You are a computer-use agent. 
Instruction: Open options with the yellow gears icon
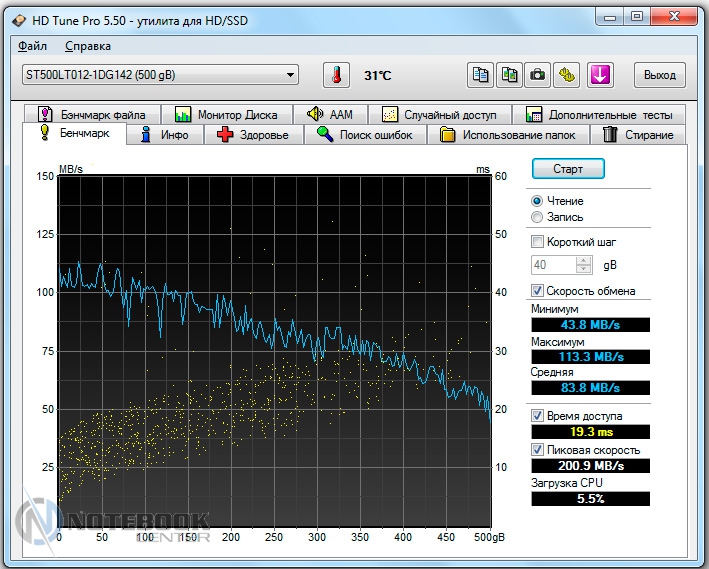(x=567, y=75)
